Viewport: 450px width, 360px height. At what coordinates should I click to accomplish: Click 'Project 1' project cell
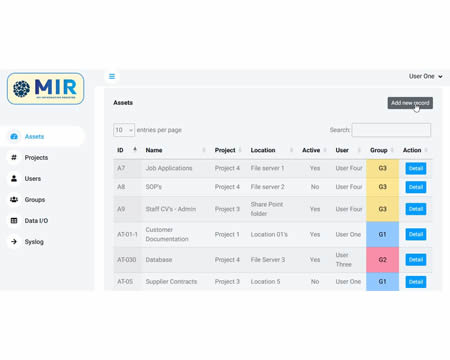pos(227,234)
